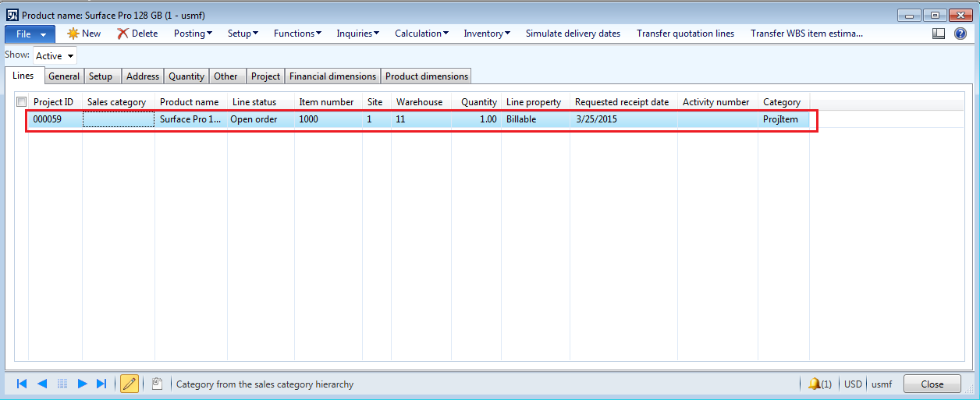
Task: Switch to the Lines tab
Action: pyautogui.click(x=23, y=76)
